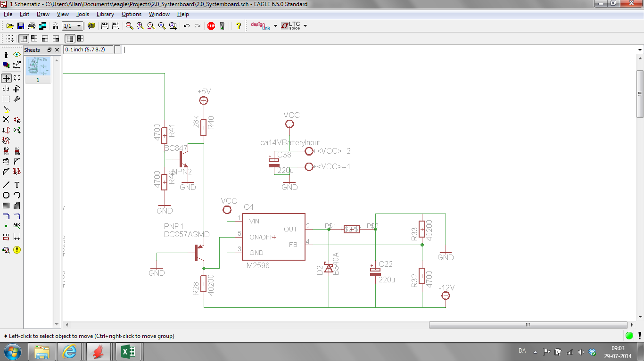Select the Mark origin tool
The width and height of the screenshot is (644, 362).
(17, 65)
